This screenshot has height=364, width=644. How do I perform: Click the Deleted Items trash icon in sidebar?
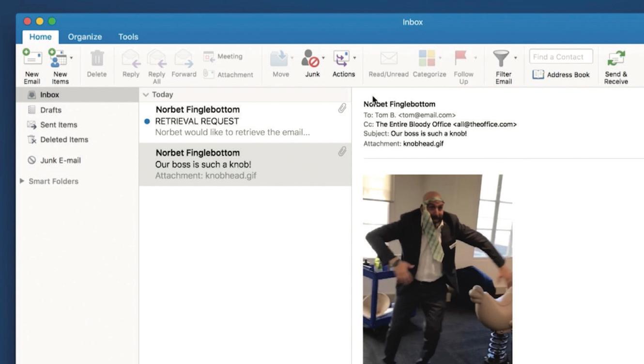point(32,140)
